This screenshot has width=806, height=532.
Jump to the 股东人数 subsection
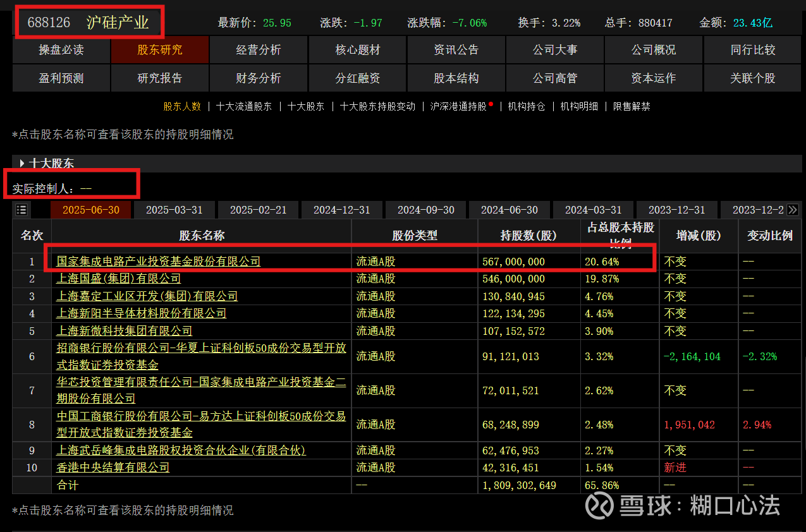tap(182, 107)
